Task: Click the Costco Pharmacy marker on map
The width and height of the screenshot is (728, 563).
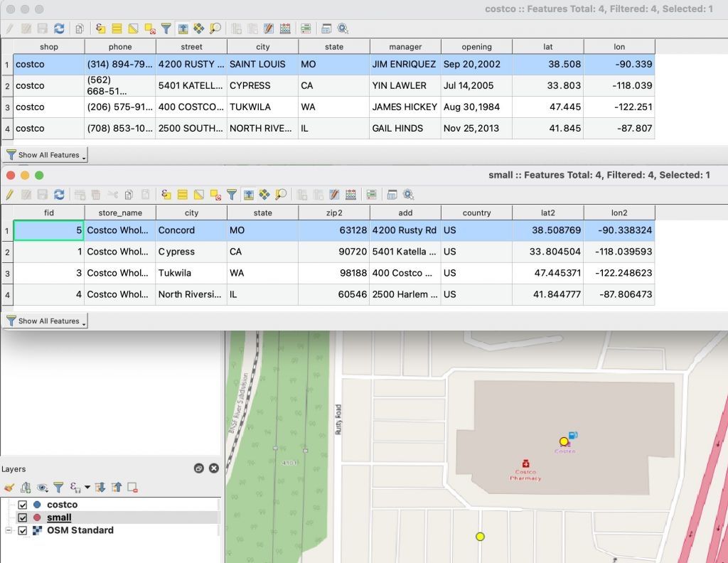Action: point(525,463)
